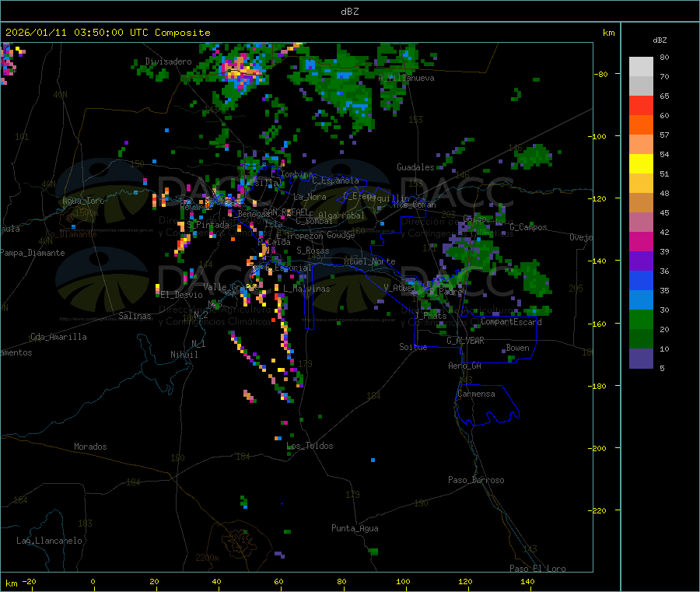Click the Punta_Agua map label

pos(355,528)
